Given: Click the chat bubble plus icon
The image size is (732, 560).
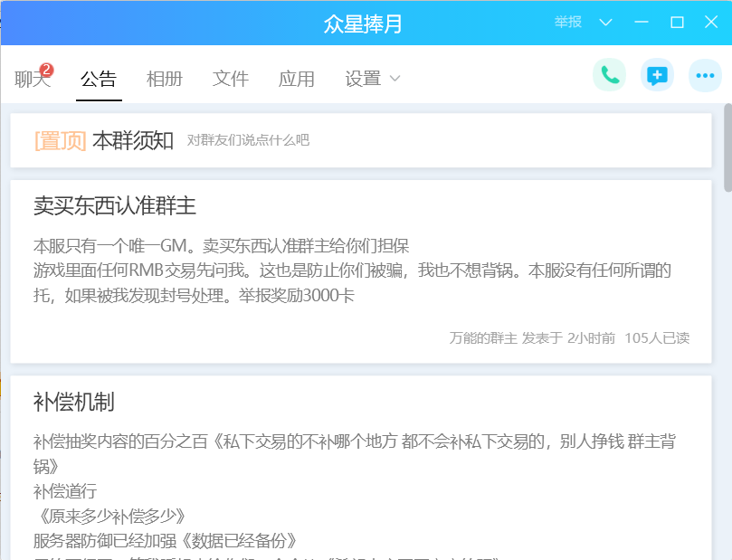Looking at the screenshot, I should coord(657,75).
